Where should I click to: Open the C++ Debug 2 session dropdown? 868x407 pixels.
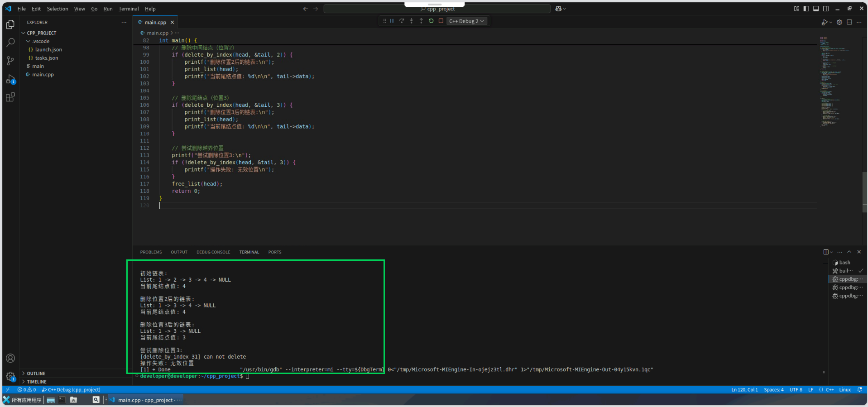(467, 21)
